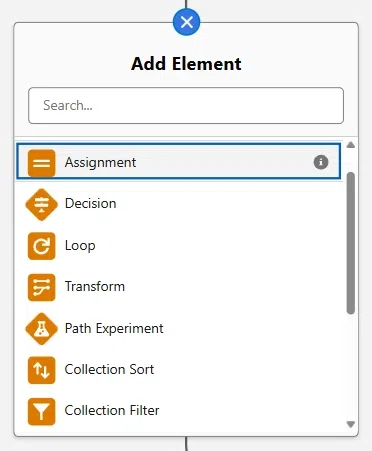Close the Add Element popup
372x451 pixels.
(x=187, y=22)
